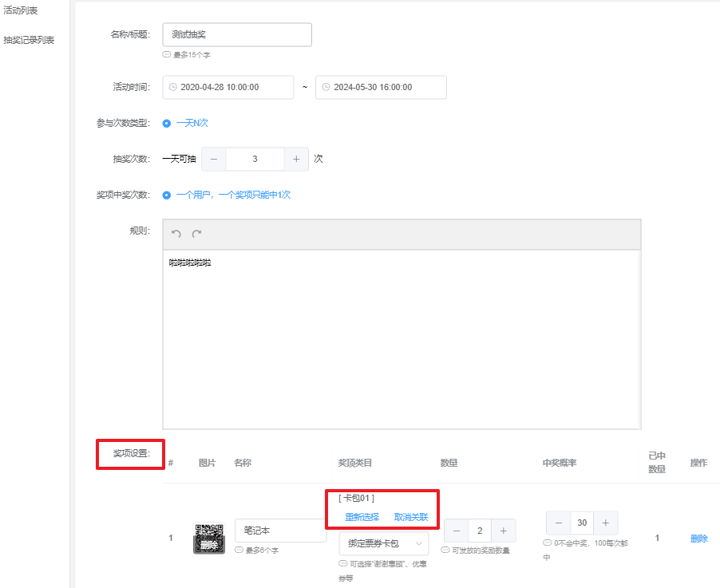The height and width of the screenshot is (588, 720).
Task: Click the plus icon for daily draw count
Action: point(296,159)
